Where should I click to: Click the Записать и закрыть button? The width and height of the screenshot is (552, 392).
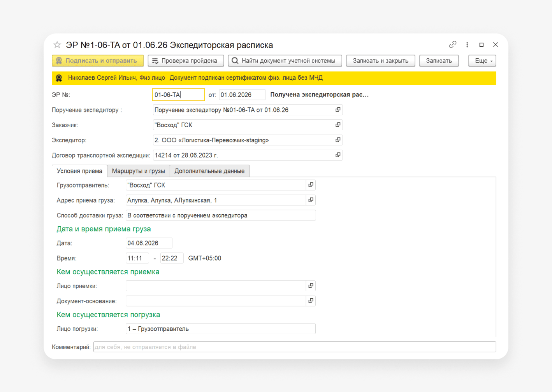point(381,61)
